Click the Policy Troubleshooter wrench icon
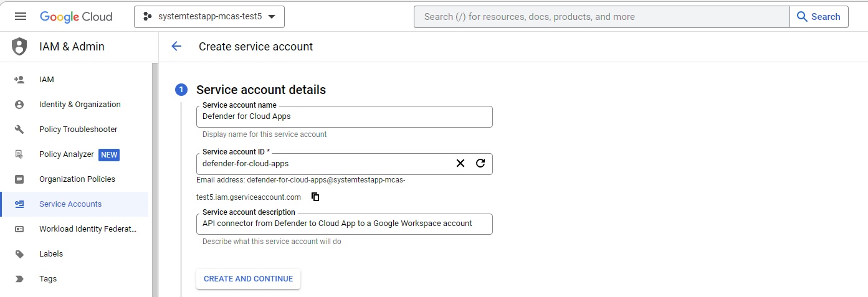Viewport: 868px width, 297px height. [19, 130]
